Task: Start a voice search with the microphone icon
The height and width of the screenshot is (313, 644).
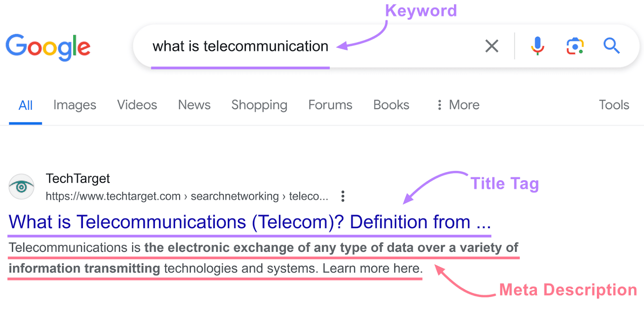Action: pyautogui.click(x=537, y=46)
